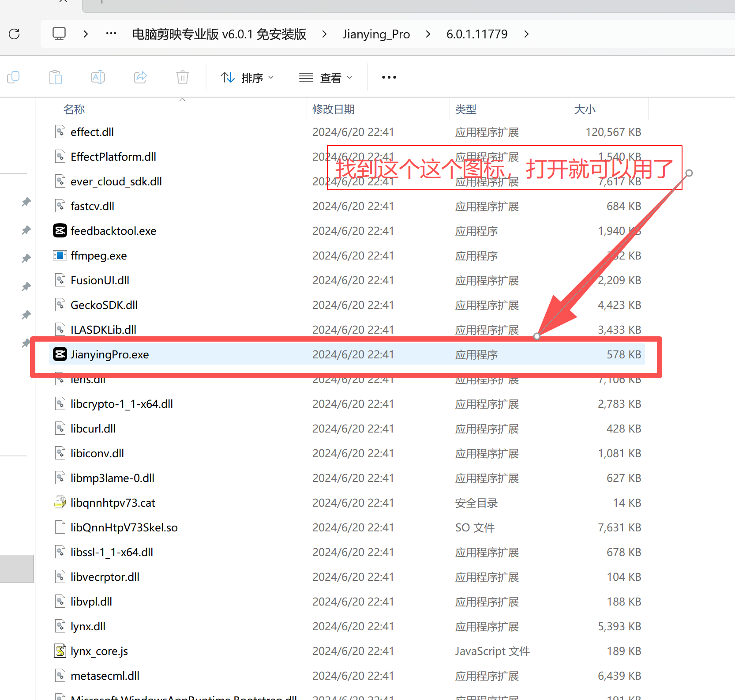Select the file name fastcv.dll

click(92, 206)
